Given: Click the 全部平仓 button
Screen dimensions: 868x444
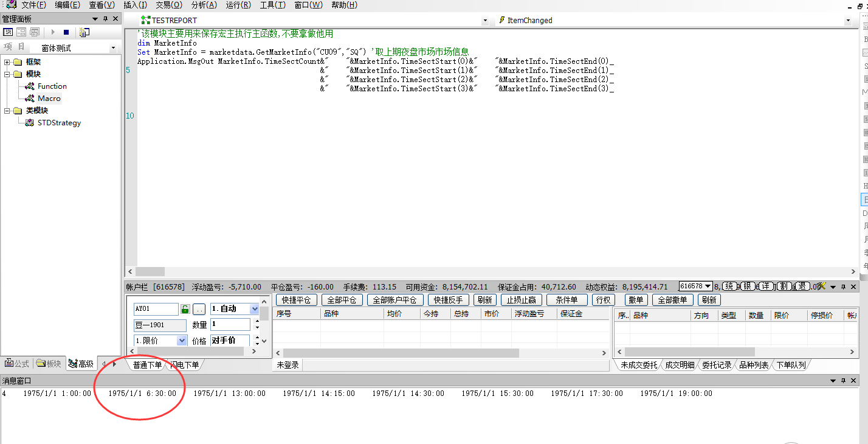Looking at the screenshot, I should click(343, 300).
